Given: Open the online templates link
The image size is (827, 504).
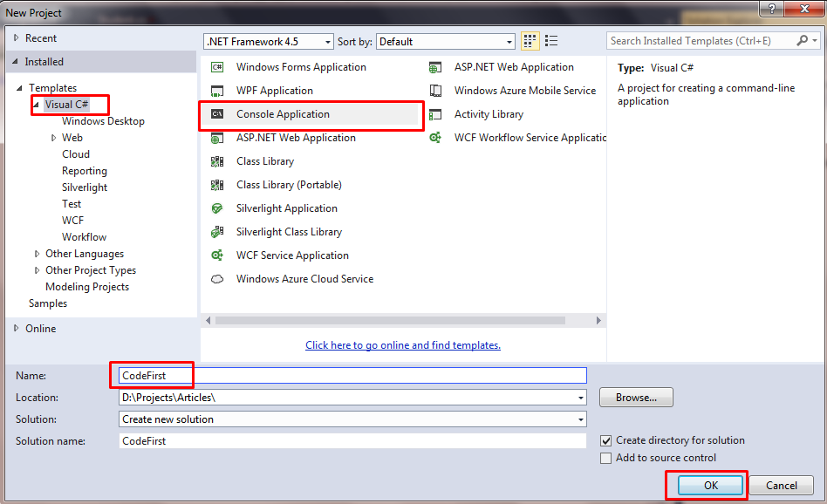Looking at the screenshot, I should coord(403,345).
